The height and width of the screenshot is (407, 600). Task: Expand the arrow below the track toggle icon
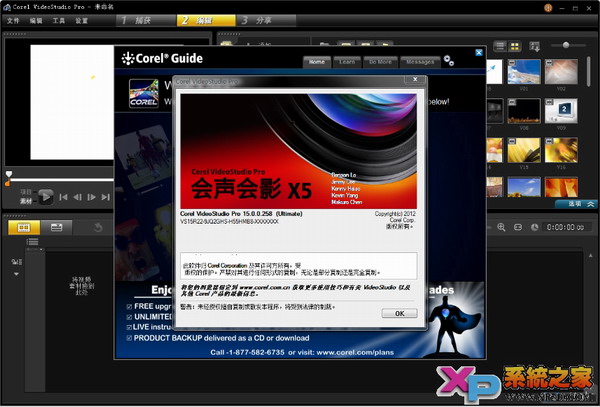tap(16, 274)
